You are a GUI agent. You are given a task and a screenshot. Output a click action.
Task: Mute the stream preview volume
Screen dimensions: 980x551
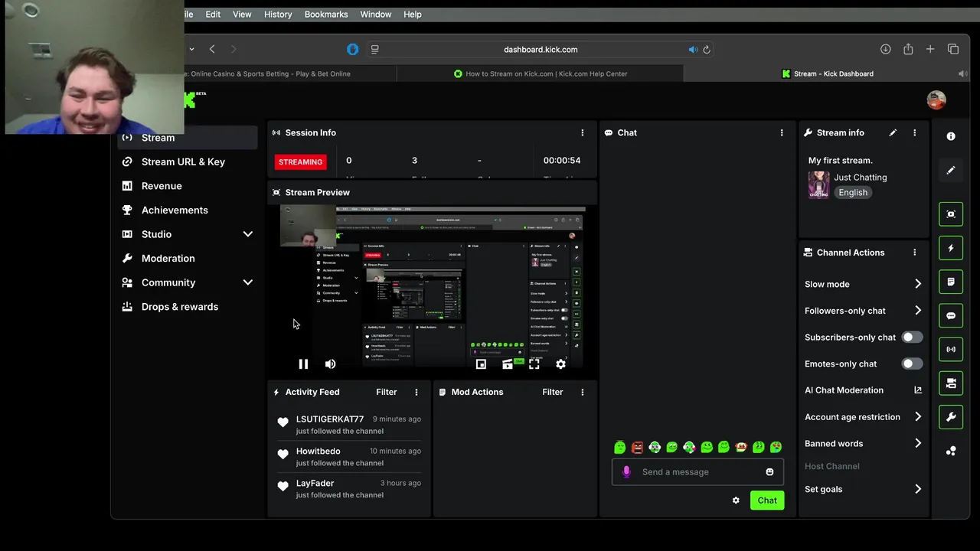click(330, 364)
